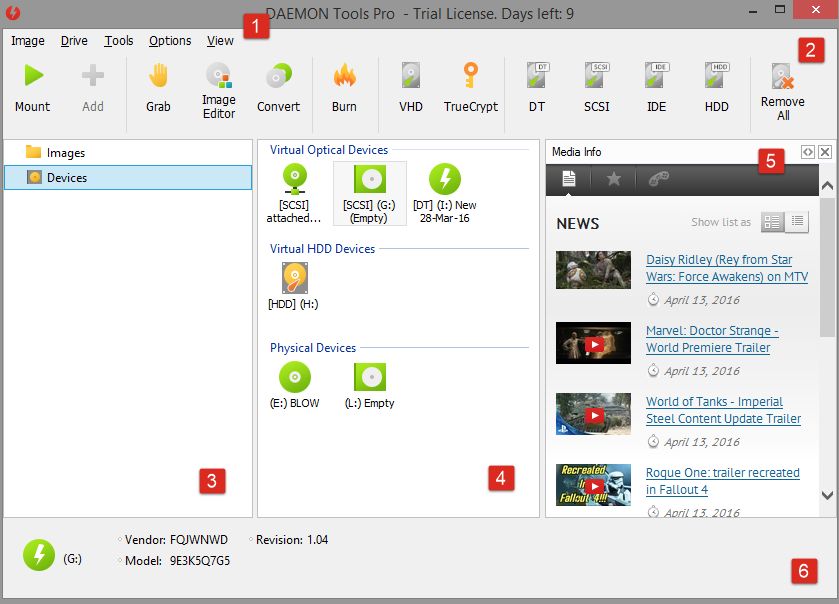Open the View menu

[220, 41]
